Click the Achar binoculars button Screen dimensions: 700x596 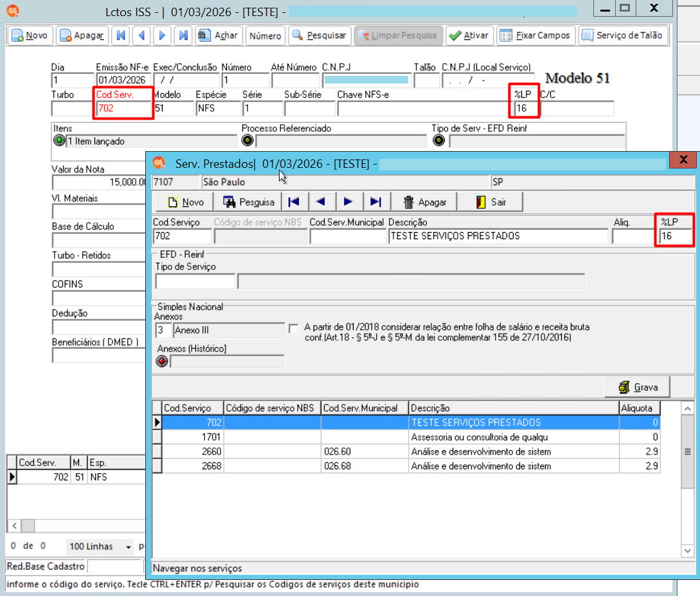219,35
